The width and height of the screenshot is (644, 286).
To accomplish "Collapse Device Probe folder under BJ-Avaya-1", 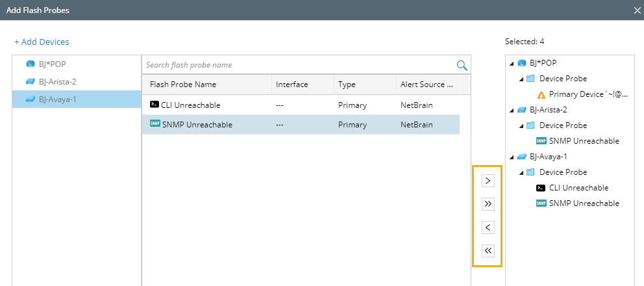I will pos(521,172).
